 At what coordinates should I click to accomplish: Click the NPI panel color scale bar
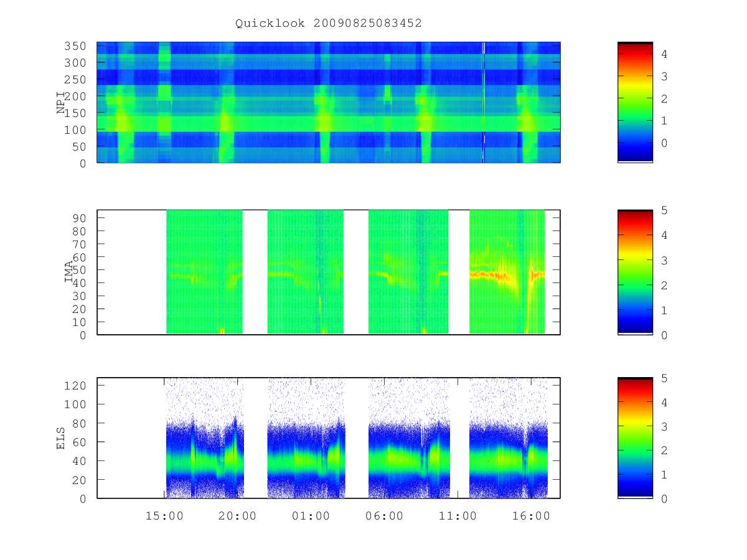[635, 103]
